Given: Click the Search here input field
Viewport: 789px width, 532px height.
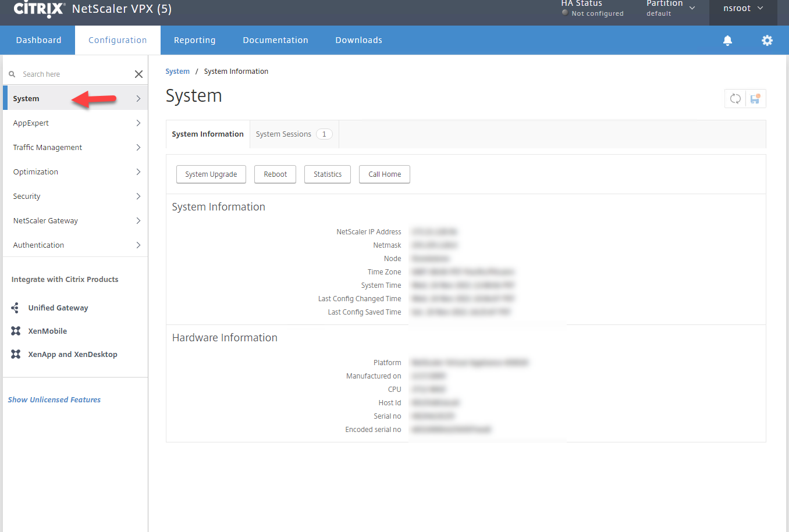Looking at the screenshot, I should 73,74.
